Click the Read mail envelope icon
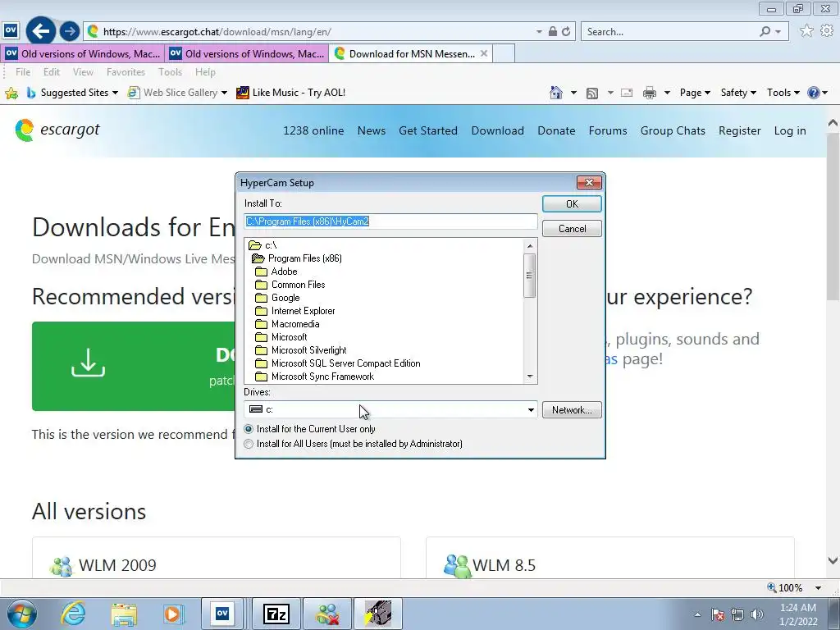Screen dimensions: 840x630 [x=626, y=93]
